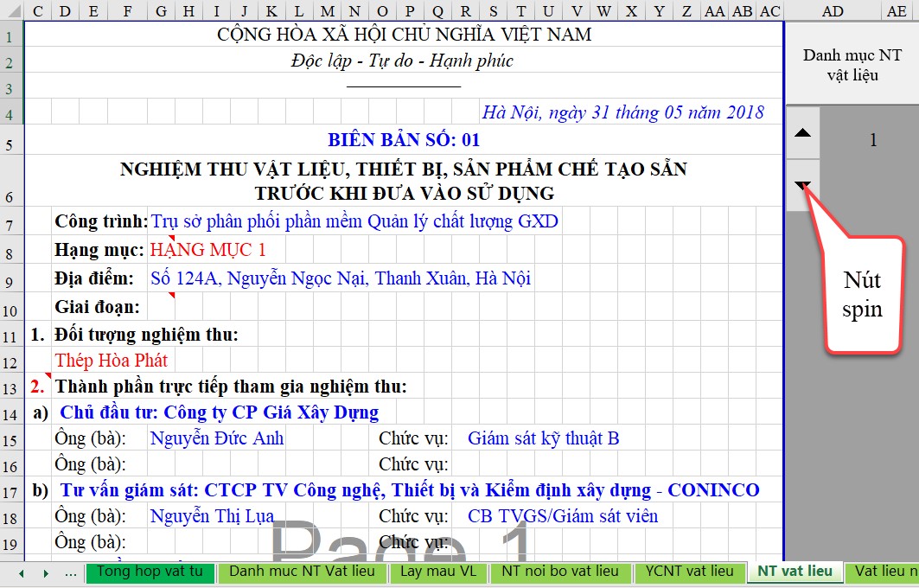919x588 pixels.
Task: Click the spin button down arrow
Action: [x=802, y=185]
